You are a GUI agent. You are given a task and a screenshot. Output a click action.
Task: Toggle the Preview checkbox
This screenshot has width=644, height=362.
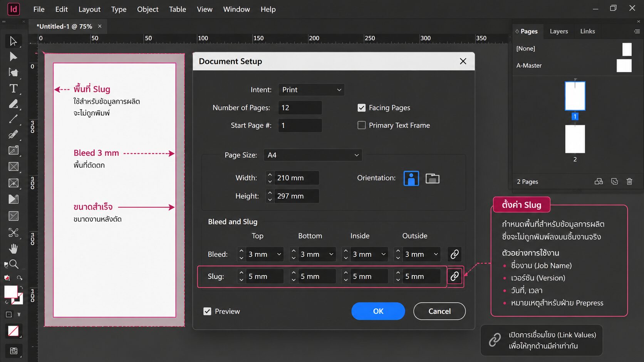click(207, 311)
